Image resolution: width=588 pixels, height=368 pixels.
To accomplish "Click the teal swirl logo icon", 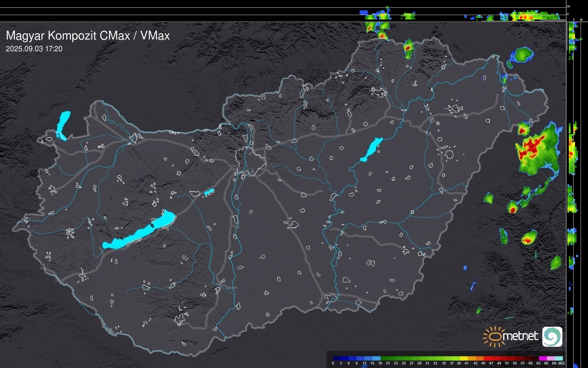I will click(552, 336).
